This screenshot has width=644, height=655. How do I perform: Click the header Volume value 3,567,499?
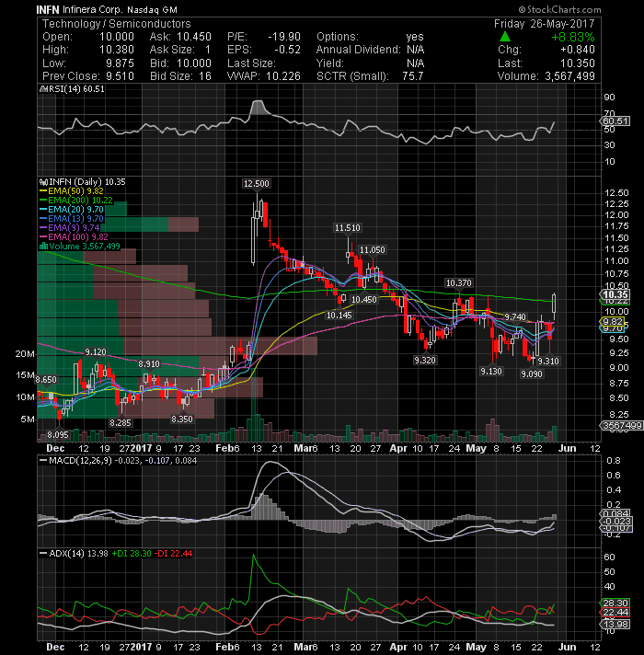click(x=569, y=76)
